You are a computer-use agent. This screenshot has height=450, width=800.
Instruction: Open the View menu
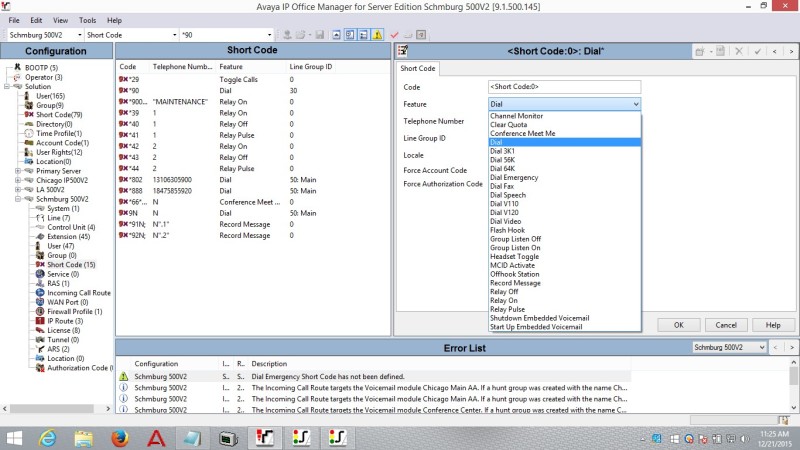(60, 20)
